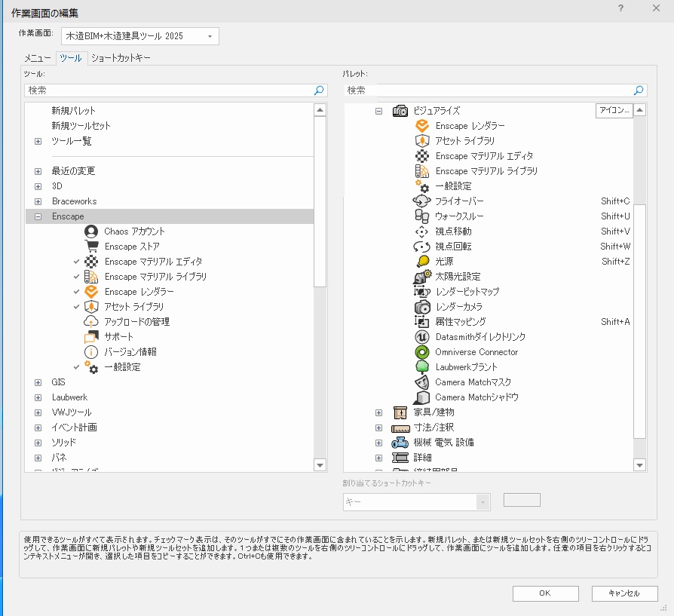Select the レンダーカメラ icon
Image resolution: width=674 pixels, height=616 pixels.
(x=422, y=307)
